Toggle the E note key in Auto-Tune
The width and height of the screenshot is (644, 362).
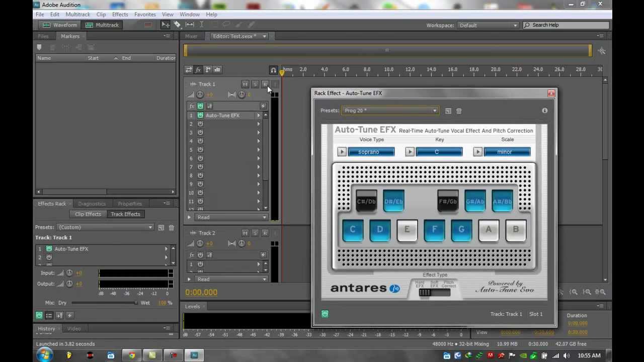click(x=407, y=230)
